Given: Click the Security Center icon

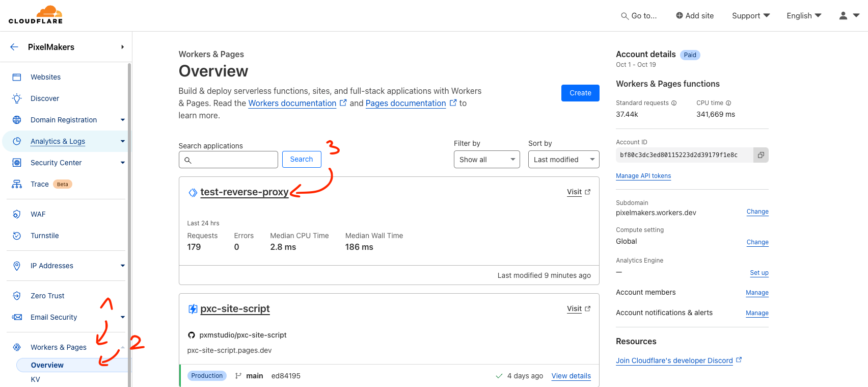Looking at the screenshot, I should (17, 163).
